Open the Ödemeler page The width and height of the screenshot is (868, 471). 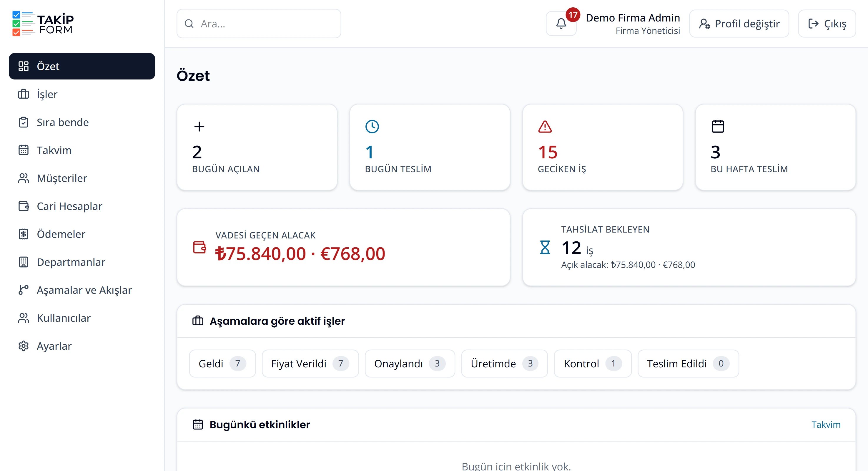point(82,234)
